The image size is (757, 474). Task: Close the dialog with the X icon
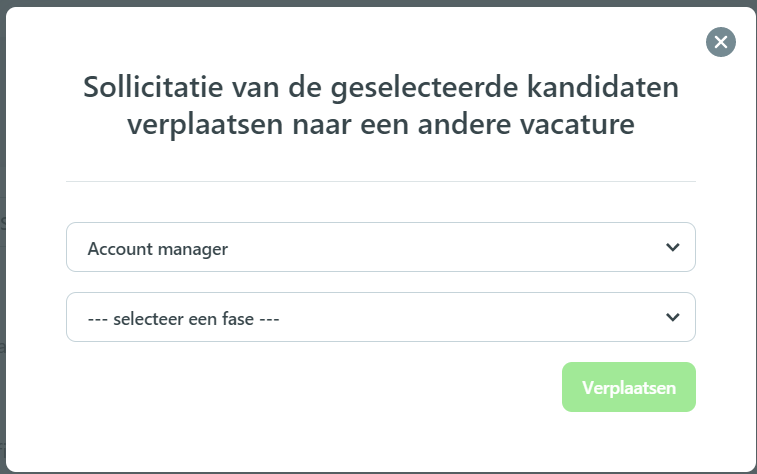[x=720, y=42]
